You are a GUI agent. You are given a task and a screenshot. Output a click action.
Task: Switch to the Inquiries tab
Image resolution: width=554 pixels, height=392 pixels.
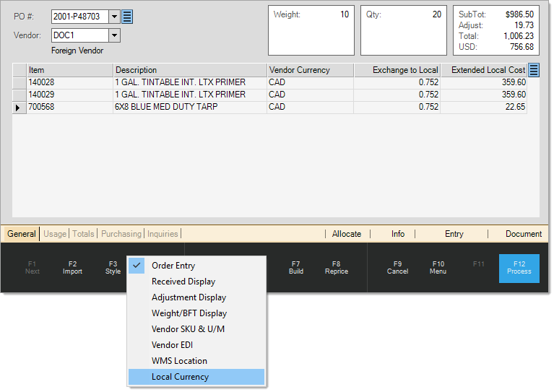click(163, 234)
